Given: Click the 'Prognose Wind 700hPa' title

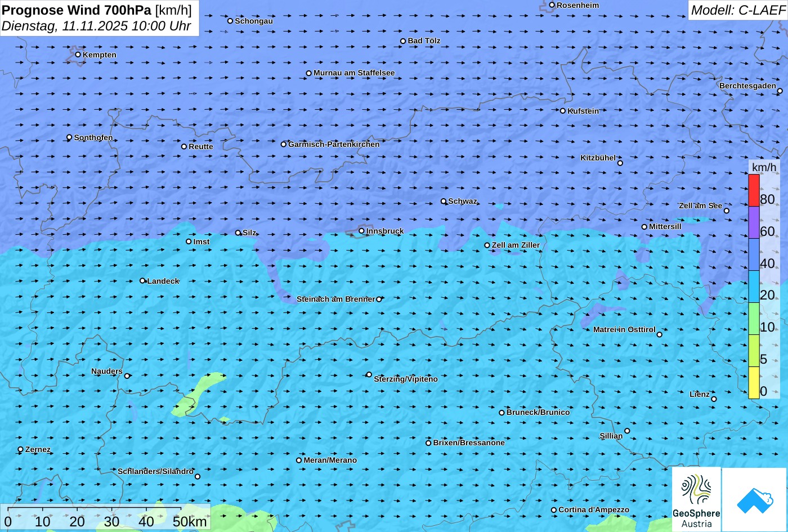Looking at the screenshot, I should [77, 10].
